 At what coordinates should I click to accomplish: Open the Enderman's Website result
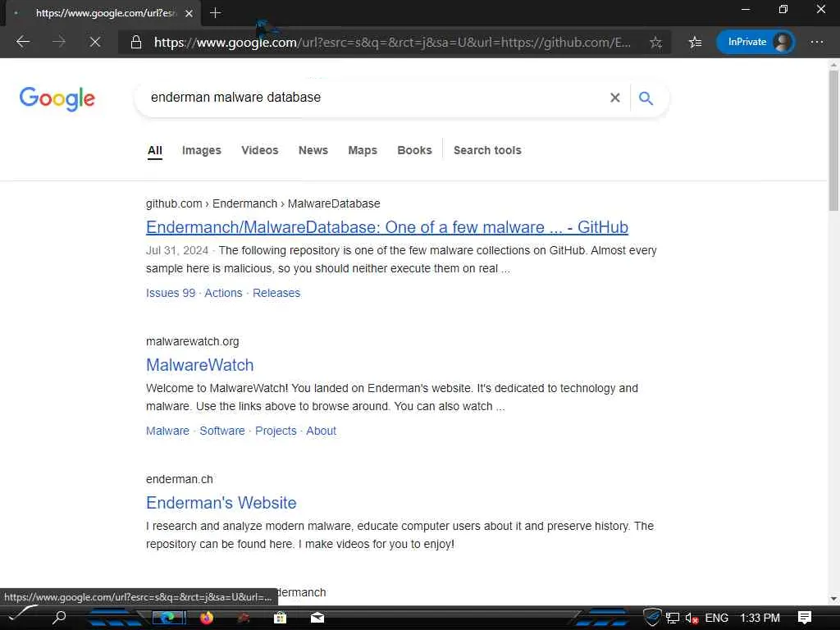point(221,503)
